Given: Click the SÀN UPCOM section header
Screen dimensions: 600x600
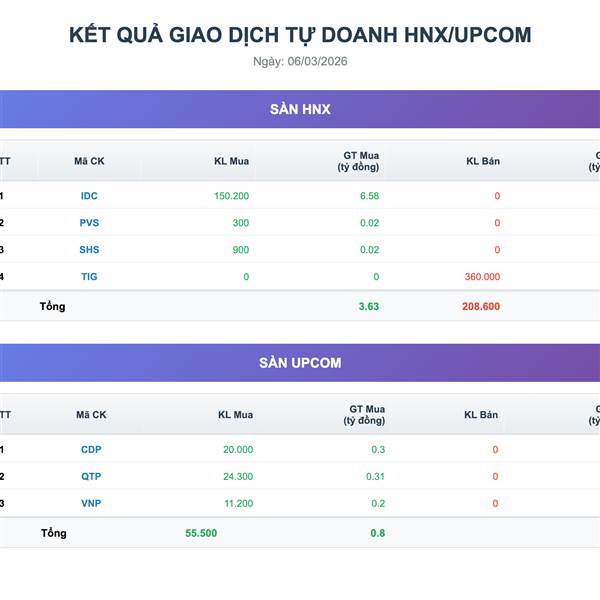Looking at the screenshot, I should (x=300, y=363).
